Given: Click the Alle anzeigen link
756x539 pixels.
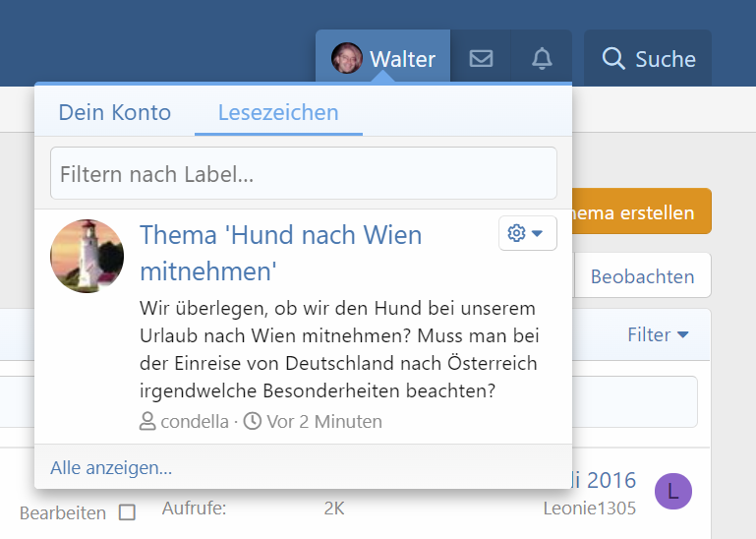Looking at the screenshot, I should (111, 467).
